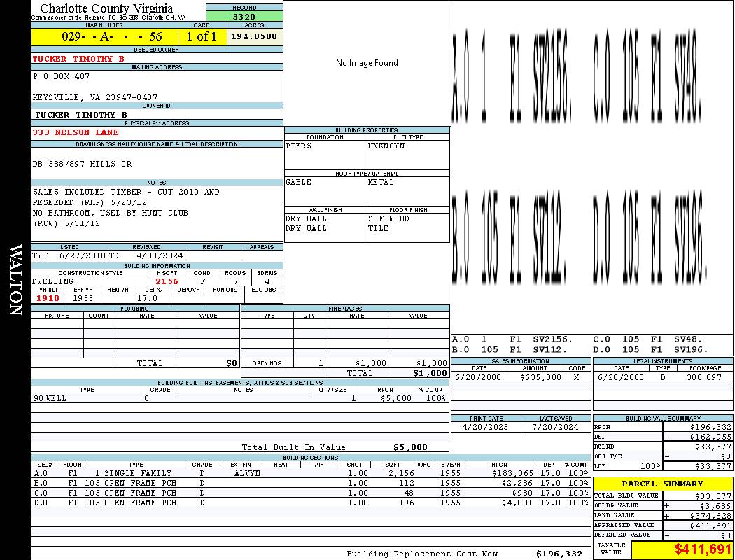Click the Charlotte County Virginia title
The width and height of the screenshot is (735, 560).
pyautogui.click(x=106, y=8)
